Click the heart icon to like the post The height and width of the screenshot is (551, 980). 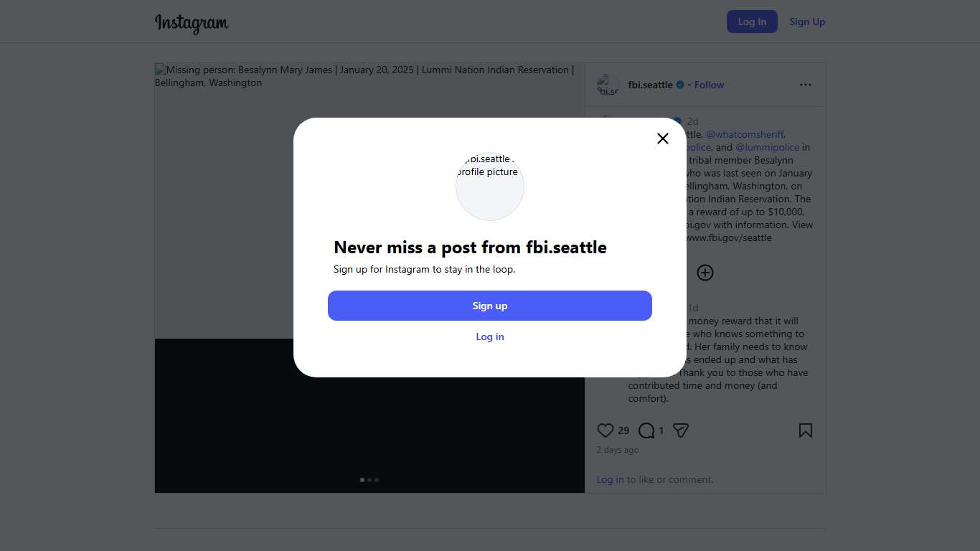[606, 430]
